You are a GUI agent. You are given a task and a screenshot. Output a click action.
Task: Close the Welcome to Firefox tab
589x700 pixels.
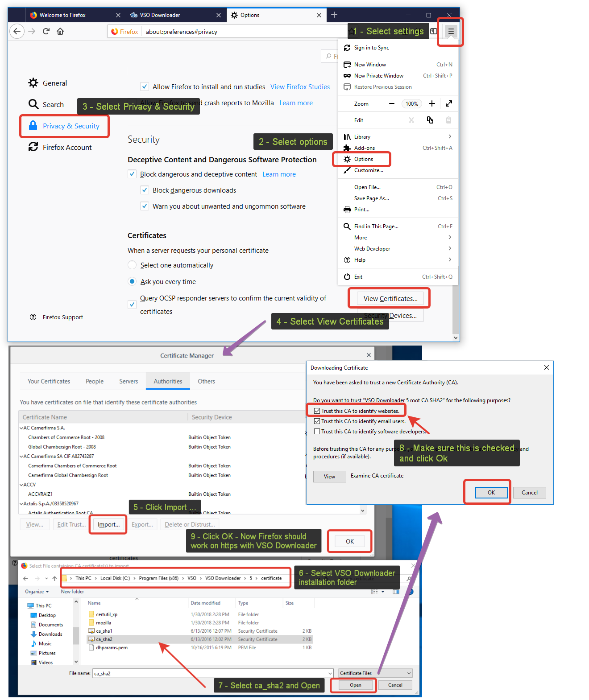(x=118, y=15)
